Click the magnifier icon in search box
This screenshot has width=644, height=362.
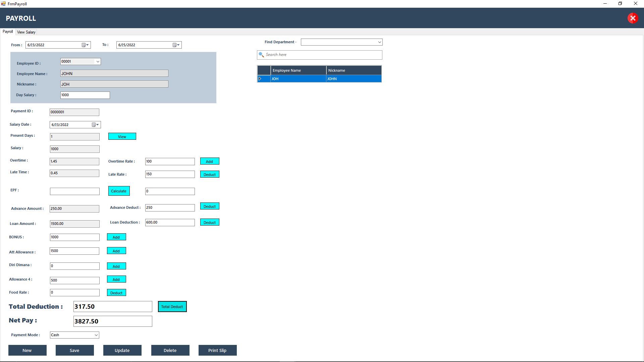[x=261, y=55]
